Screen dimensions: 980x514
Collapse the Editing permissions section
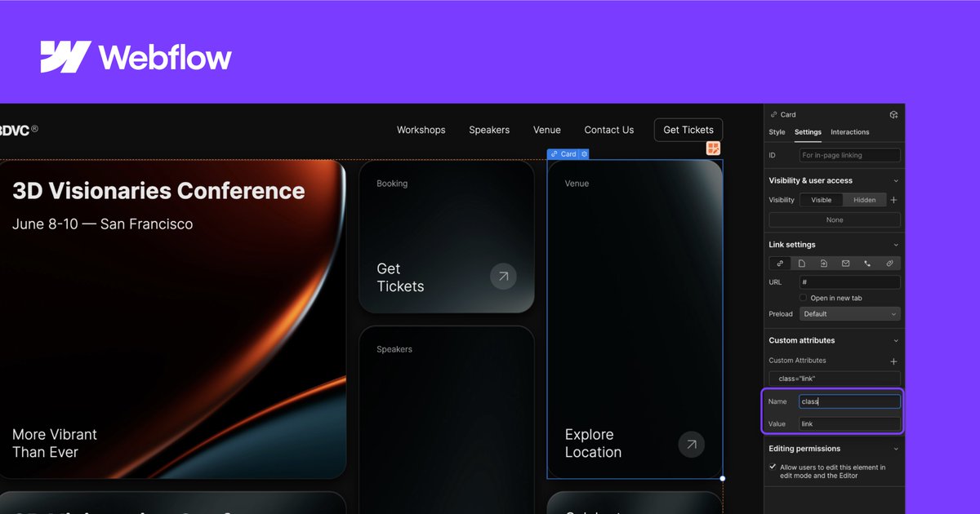896,449
